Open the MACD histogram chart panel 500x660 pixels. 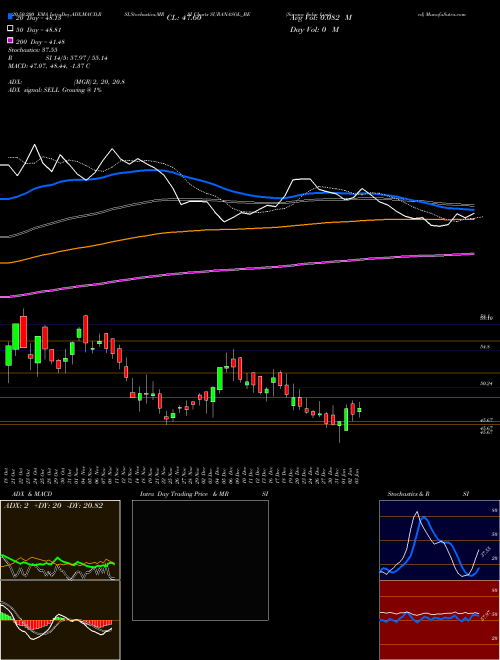pos(60,620)
